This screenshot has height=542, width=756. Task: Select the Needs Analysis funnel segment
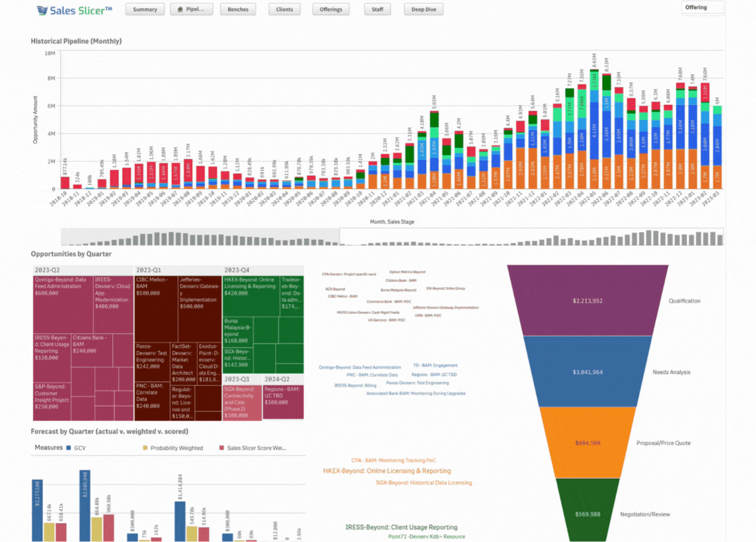coord(587,371)
